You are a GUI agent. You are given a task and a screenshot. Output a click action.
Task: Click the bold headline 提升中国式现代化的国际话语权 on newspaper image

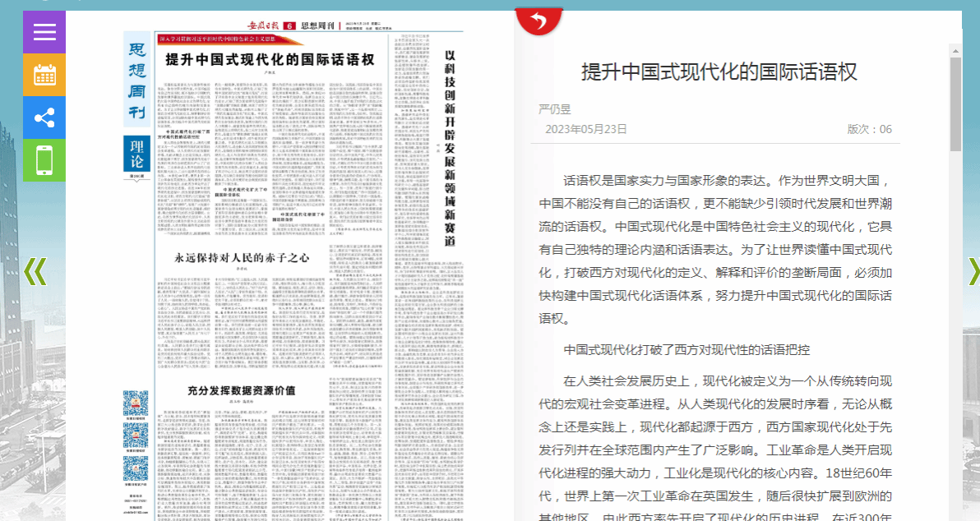pyautogui.click(x=270, y=60)
